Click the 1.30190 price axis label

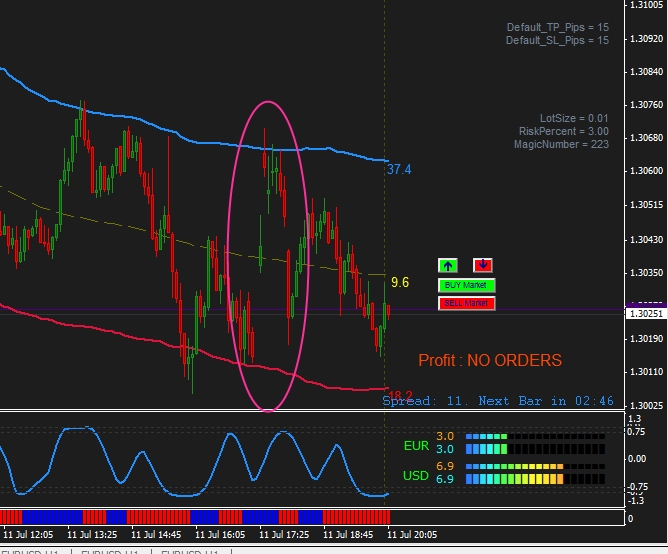coord(646,339)
